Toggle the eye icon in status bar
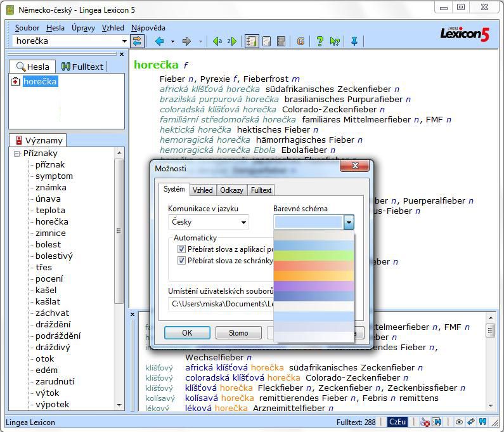This screenshot has height=432, width=504. (x=460, y=422)
